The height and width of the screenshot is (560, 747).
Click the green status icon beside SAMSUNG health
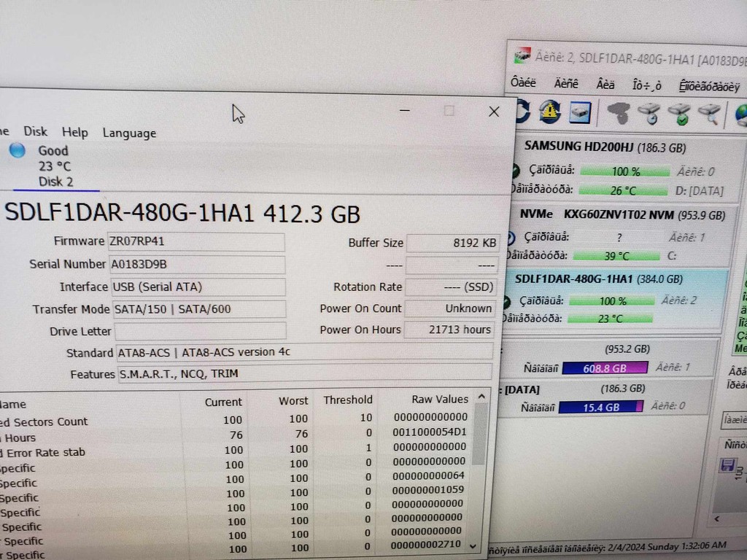pos(516,170)
